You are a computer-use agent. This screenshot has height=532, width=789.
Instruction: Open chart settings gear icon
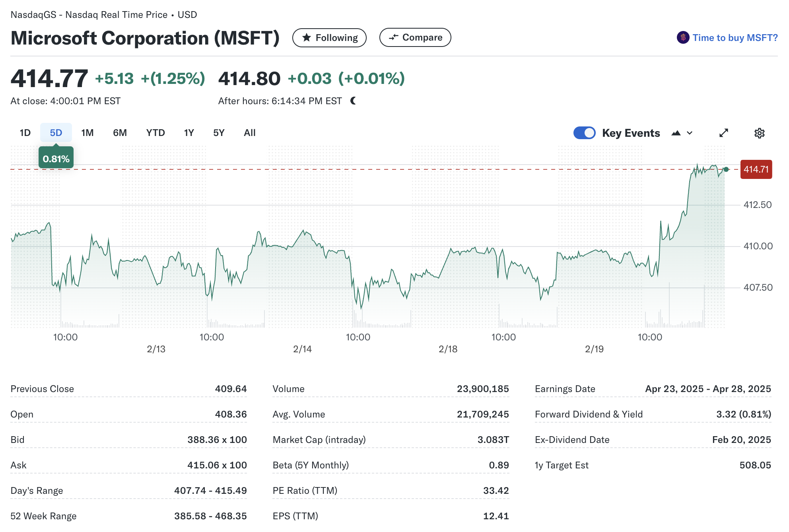[759, 133]
